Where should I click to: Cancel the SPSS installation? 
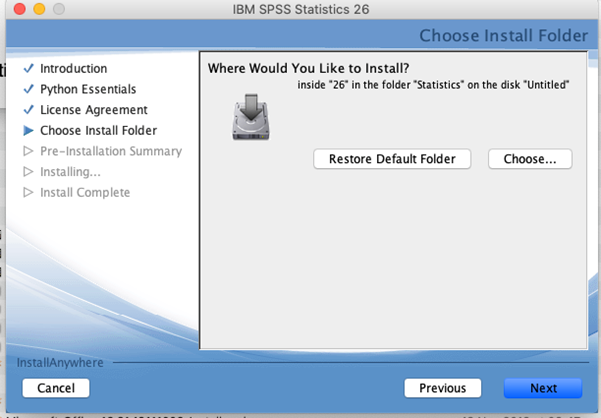click(56, 388)
